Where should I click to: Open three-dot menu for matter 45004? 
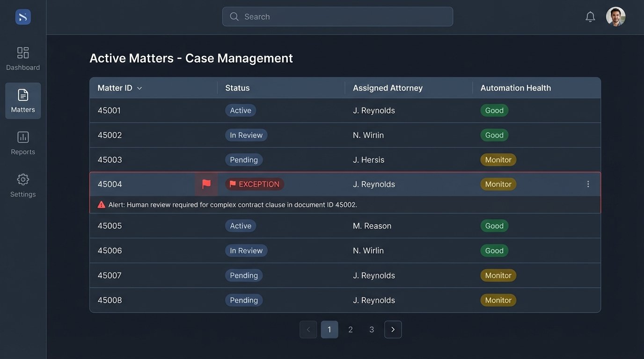(x=588, y=184)
